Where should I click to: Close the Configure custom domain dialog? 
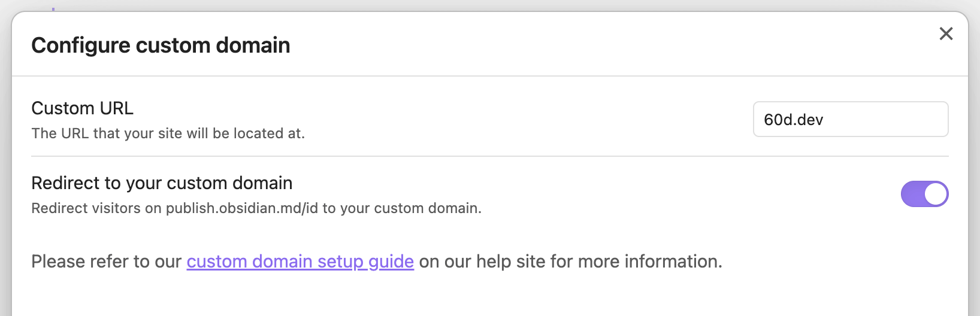click(946, 34)
